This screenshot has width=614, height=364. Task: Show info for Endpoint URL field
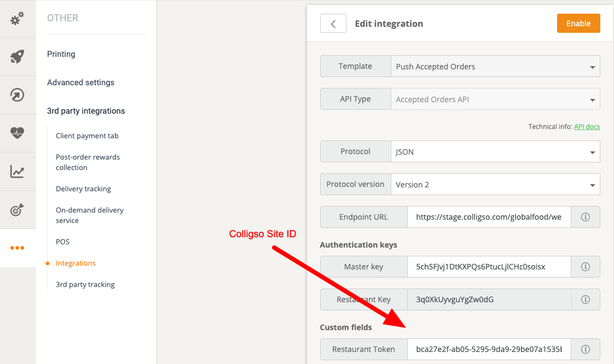tap(585, 217)
